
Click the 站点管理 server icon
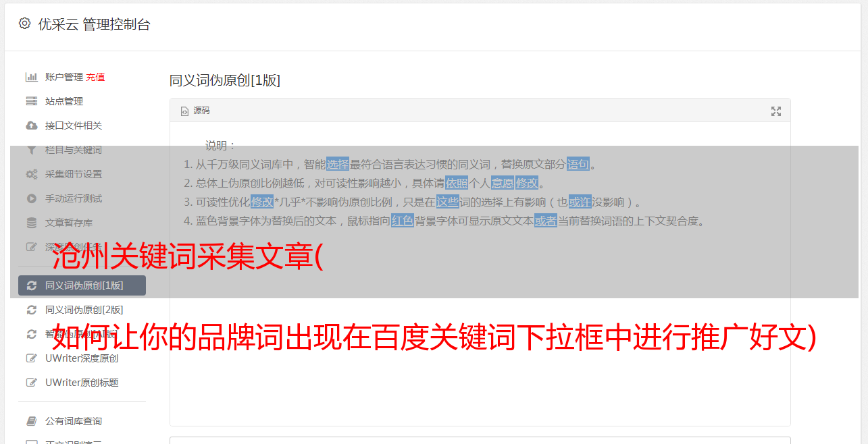pos(31,101)
